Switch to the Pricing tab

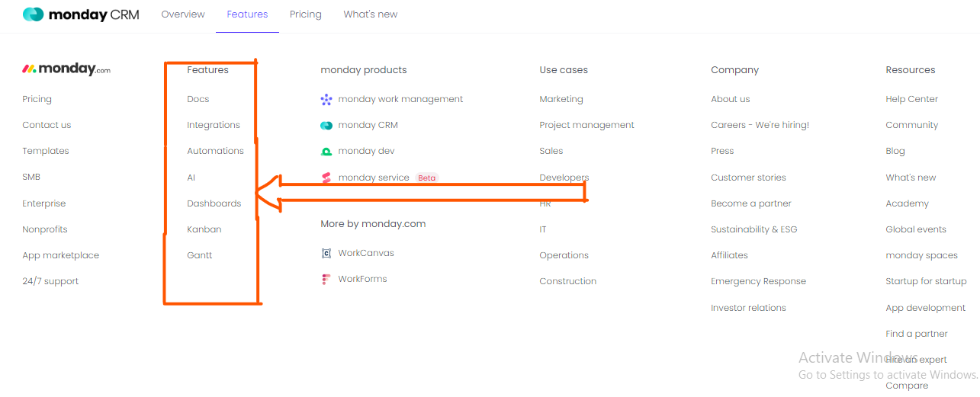(x=306, y=14)
